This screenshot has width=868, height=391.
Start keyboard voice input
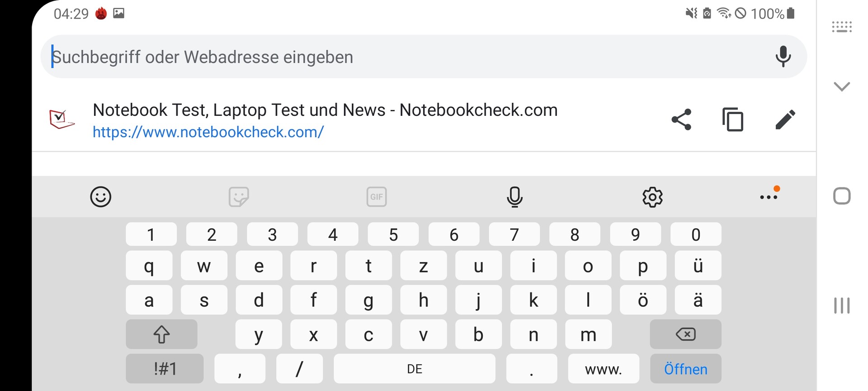click(514, 197)
